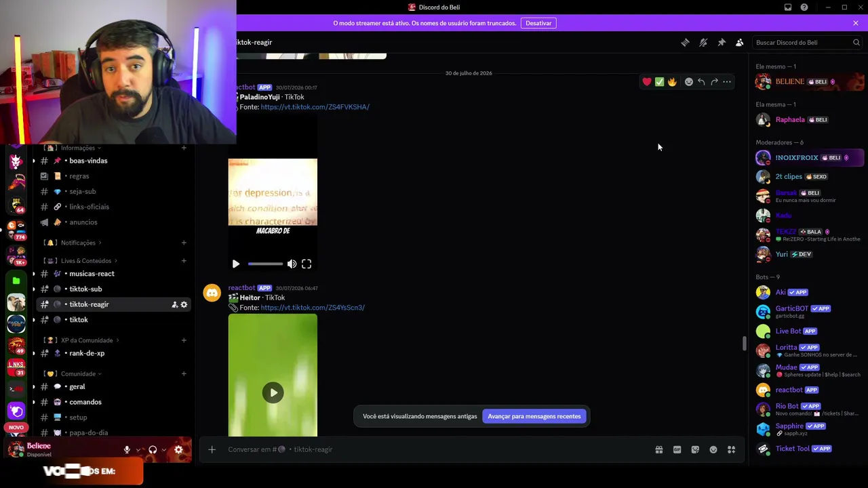Forward the PaladinoYuji message
Viewport: 868px width, 488px height.
click(714, 82)
